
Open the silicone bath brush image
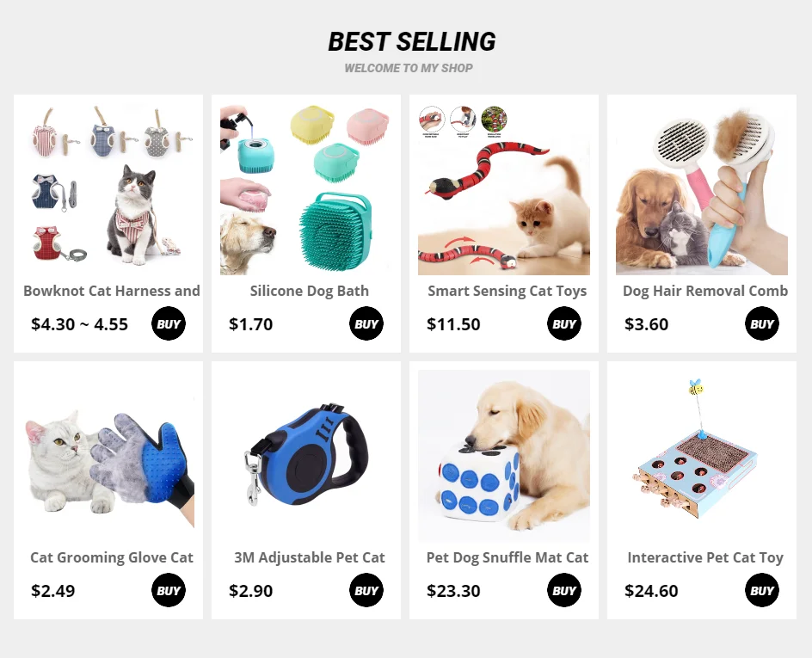(306, 189)
